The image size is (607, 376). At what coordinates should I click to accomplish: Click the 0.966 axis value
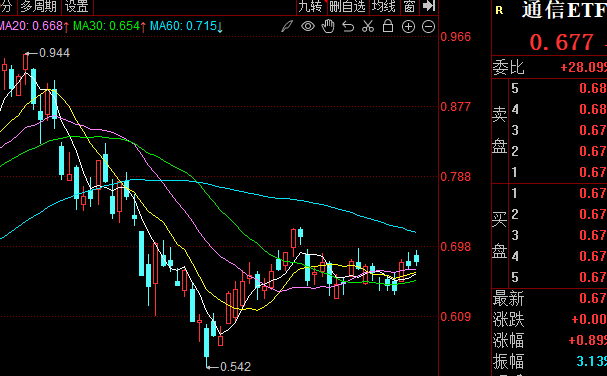click(x=456, y=37)
